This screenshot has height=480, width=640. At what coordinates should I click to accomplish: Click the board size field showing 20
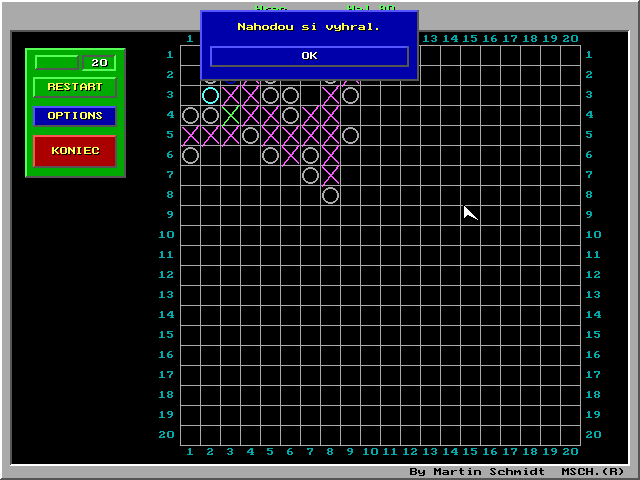pos(98,63)
